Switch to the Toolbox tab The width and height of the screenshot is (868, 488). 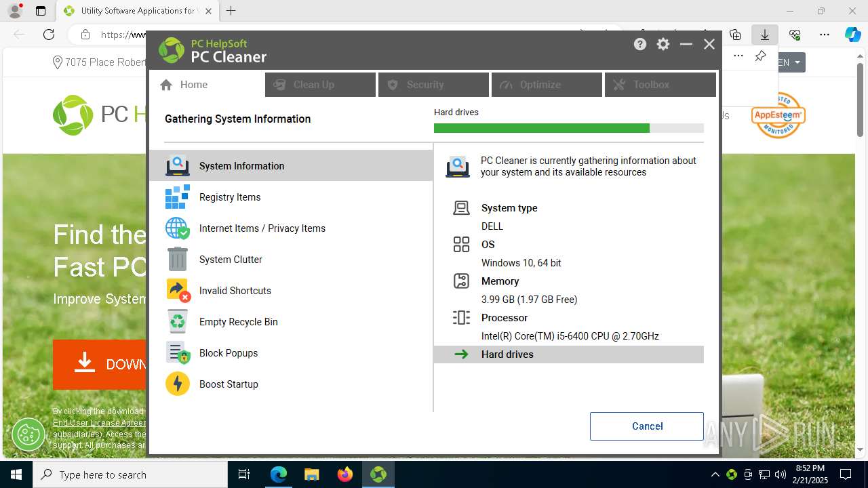point(660,85)
